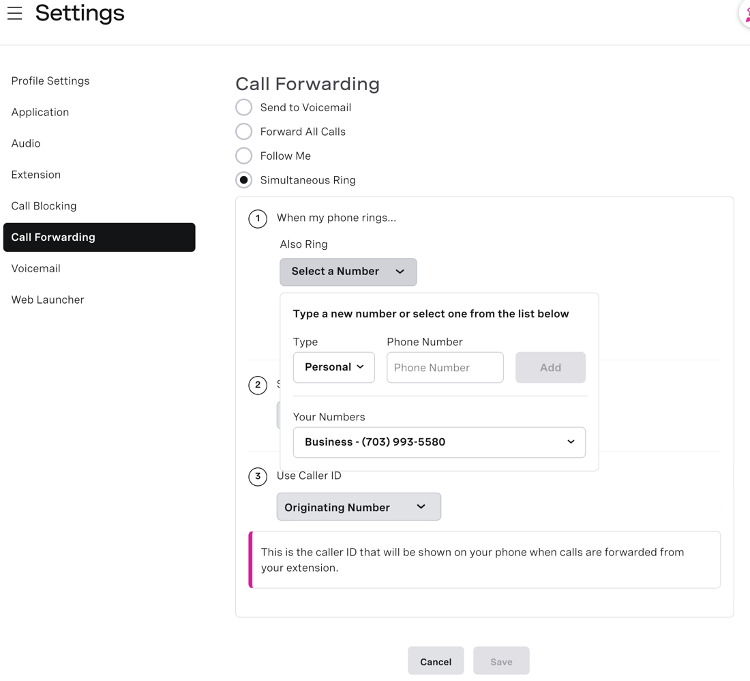Open Web Launcher in the sidebar
The image size is (750, 681).
click(48, 299)
